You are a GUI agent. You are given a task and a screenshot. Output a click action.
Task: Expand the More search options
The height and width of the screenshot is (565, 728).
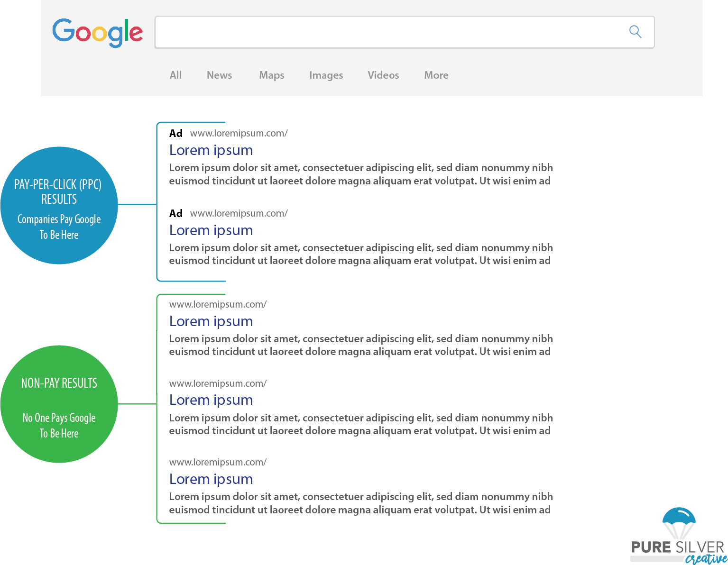[436, 75]
